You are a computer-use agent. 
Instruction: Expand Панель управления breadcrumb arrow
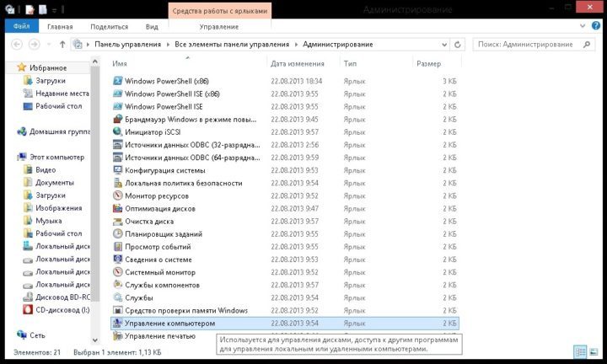click(168, 45)
